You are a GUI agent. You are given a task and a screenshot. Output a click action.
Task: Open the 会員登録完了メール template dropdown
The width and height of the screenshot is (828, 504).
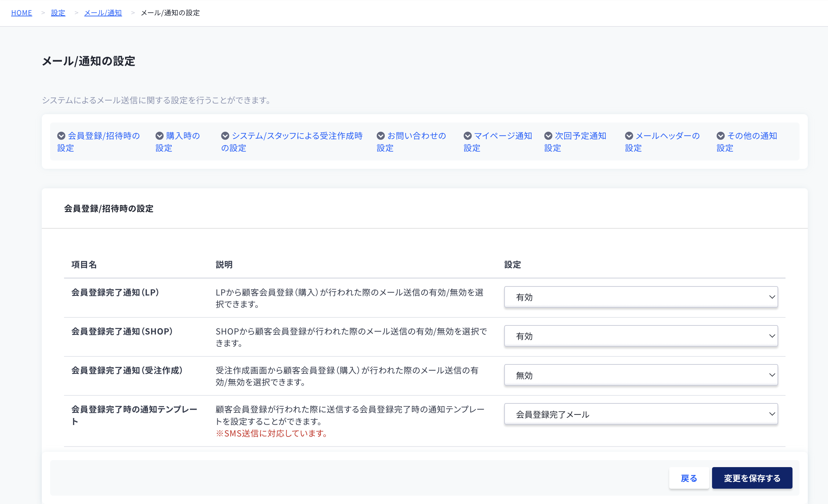641,414
